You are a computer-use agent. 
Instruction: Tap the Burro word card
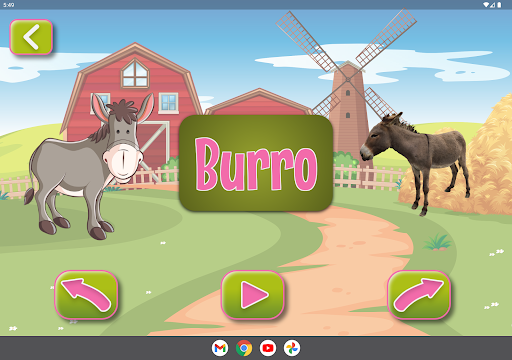tap(256, 163)
